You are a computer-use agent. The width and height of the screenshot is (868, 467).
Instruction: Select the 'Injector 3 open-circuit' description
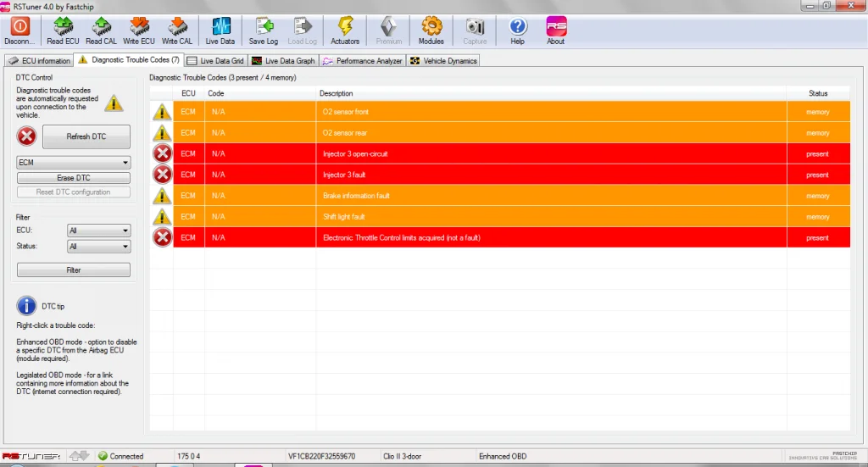coord(355,153)
